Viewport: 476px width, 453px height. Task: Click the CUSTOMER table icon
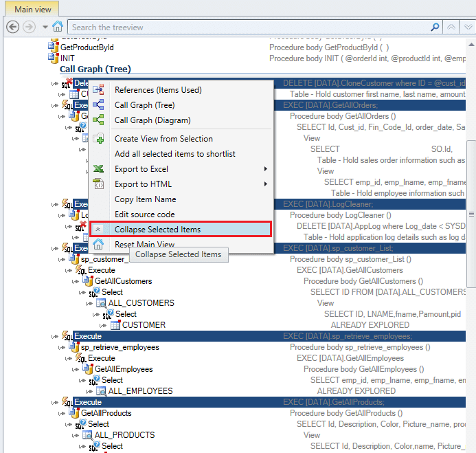(x=115, y=324)
